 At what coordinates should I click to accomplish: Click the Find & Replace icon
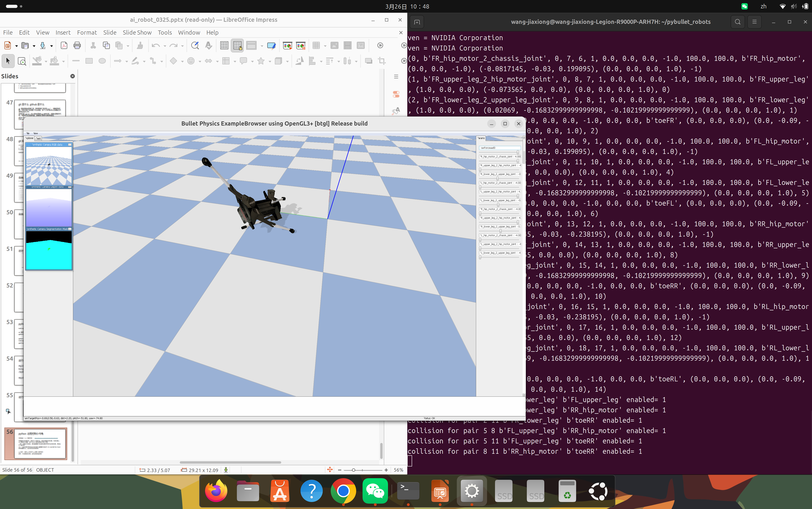tap(195, 46)
